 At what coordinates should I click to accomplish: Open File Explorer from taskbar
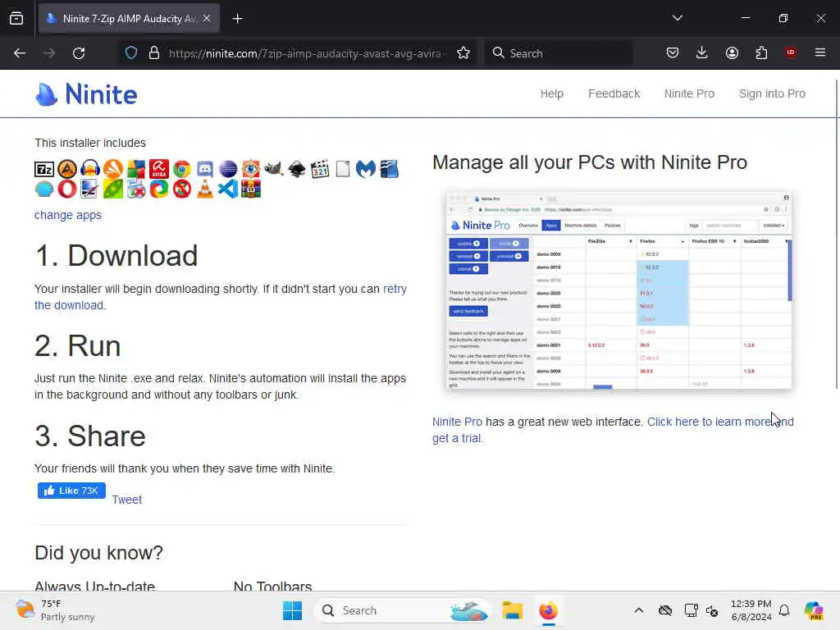click(512, 610)
